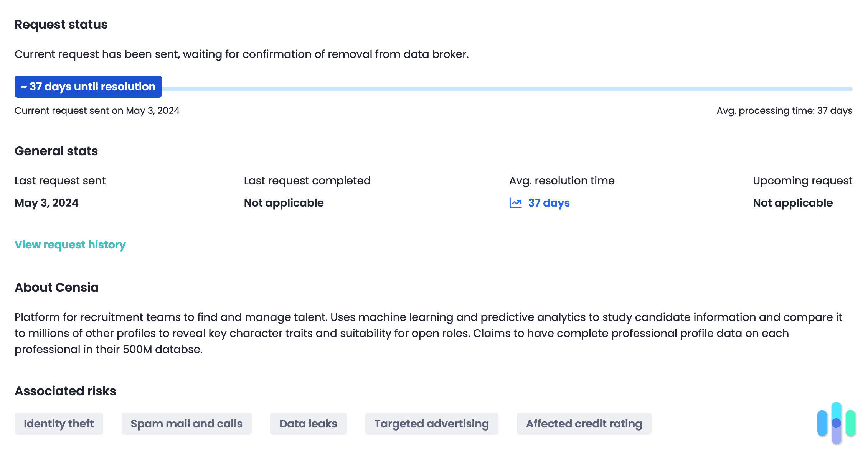Click the About Censia section title
Screen dimensions: 868x457
coord(57,287)
